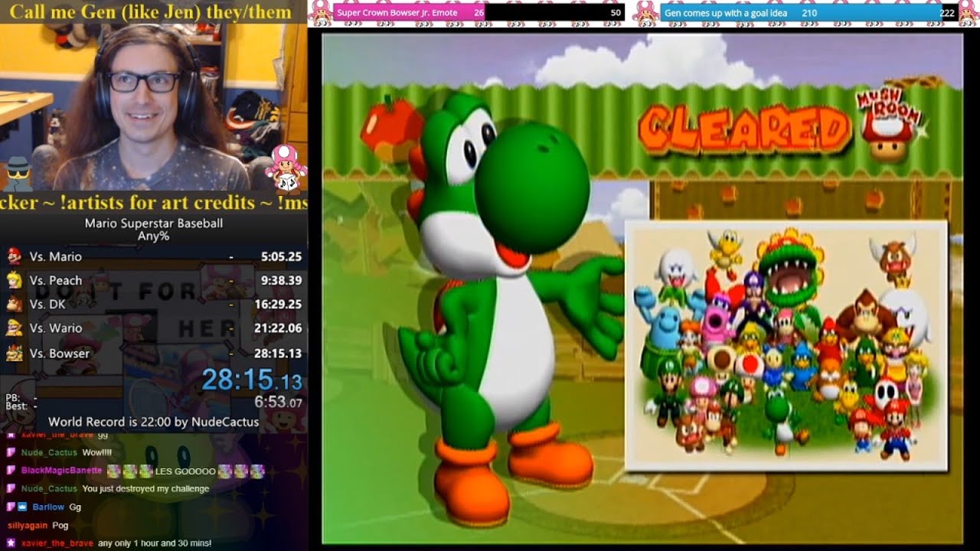Open BlackMagicBanette's chat username
The width and height of the screenshot is (980, 551).
pos(61,471)
